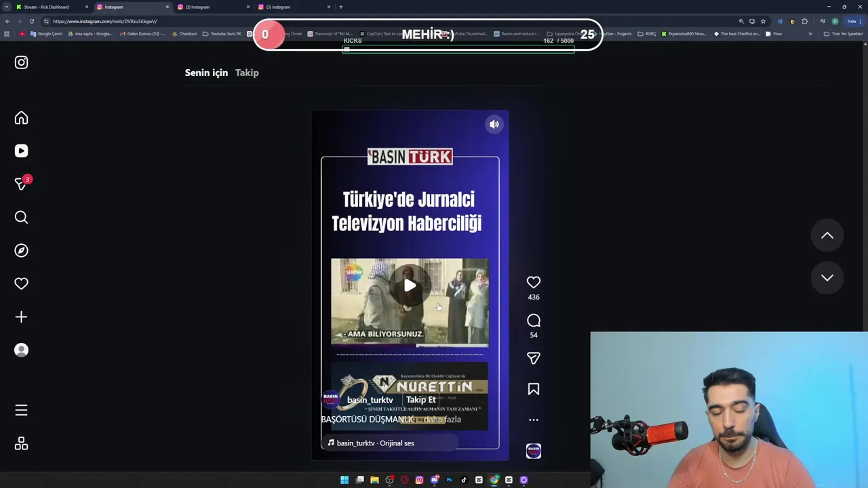
Task: Bookmark this page with star icon
Action: (763, 21)
